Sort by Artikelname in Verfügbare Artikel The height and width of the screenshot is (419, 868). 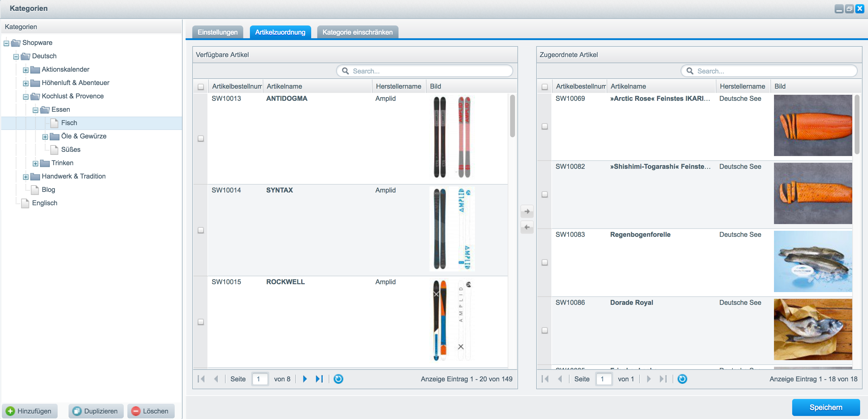pos(317,86)
